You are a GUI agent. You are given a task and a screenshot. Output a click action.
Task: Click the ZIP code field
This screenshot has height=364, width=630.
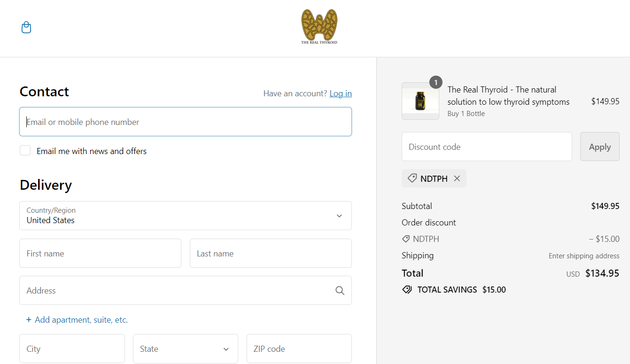(299, 349)
